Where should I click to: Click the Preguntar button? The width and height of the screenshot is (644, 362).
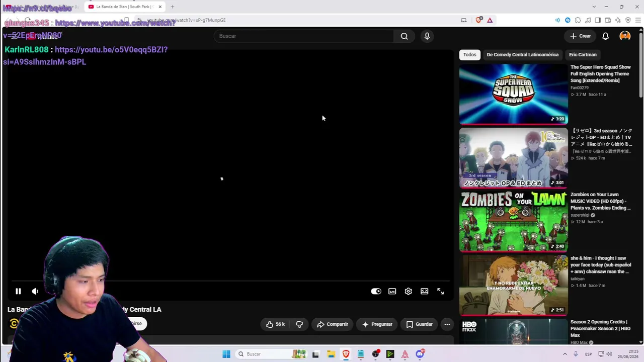coord(377,324)
